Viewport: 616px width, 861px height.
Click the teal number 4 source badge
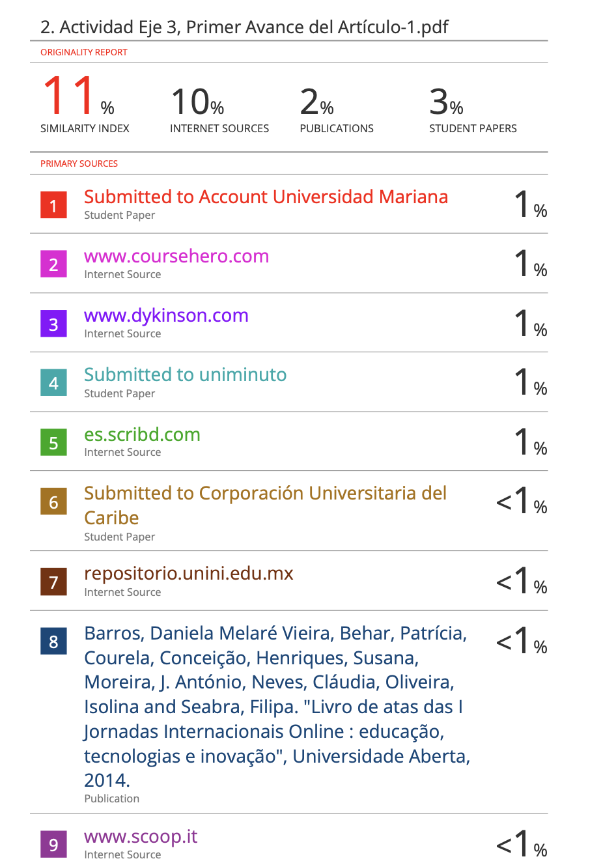click(53, 383)
